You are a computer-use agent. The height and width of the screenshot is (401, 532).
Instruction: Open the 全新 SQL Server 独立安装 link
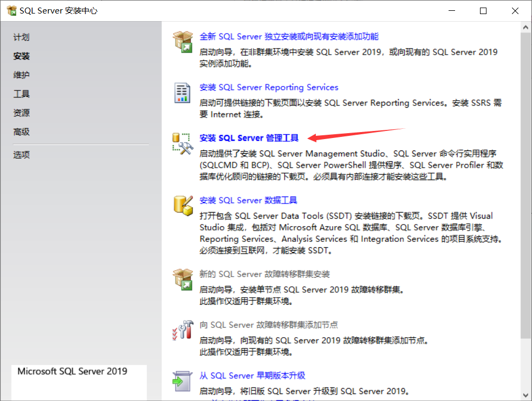(x=289, y=37)
